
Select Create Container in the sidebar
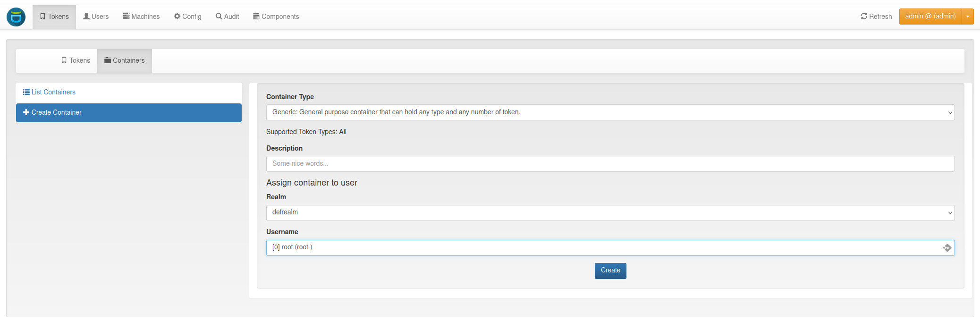(129, 113)
